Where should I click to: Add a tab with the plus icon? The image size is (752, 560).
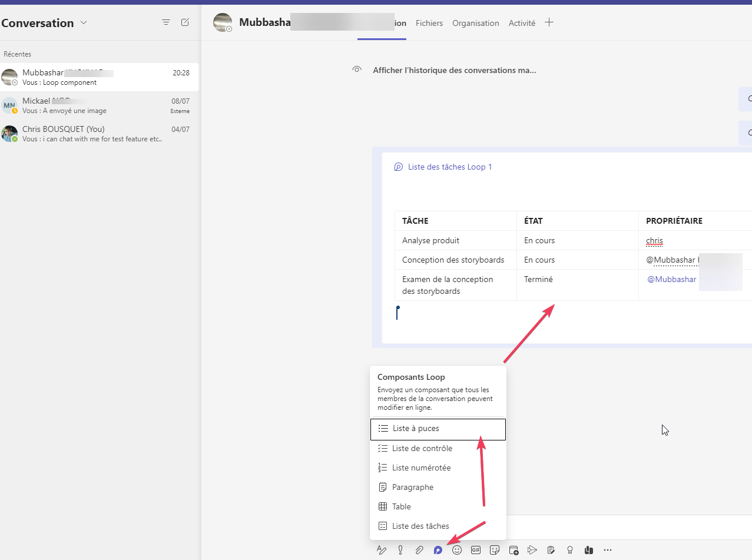549,22
